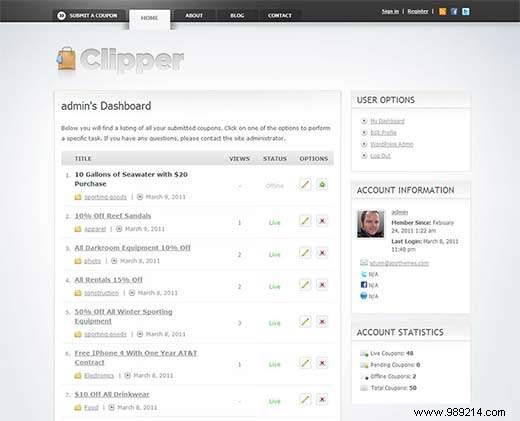Click the Status column header
The height and width of the screenshot is (421, 520).
pos(275,159)
